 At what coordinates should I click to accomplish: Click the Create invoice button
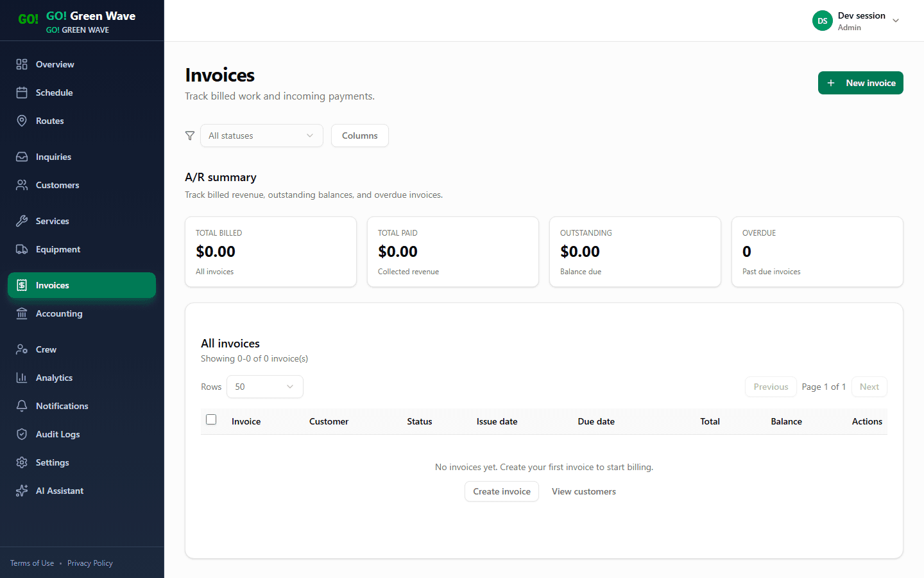click(501, 491)
